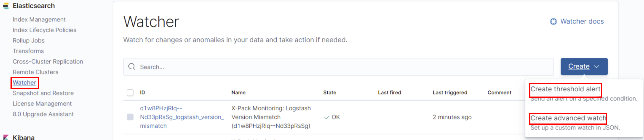Choose Create advanced watch option
This screenshot has height=140, width=644.
(568, 118)
